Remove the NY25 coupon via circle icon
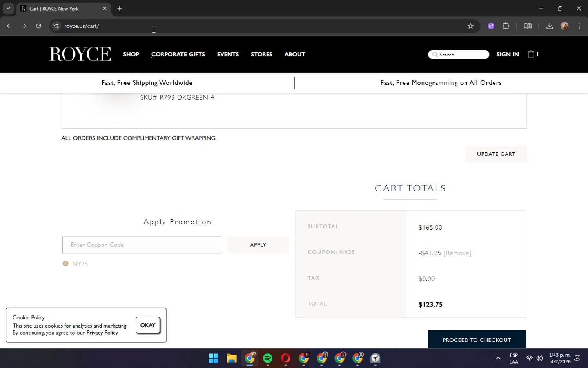This screenshot has height=368, width=588. coord(65,264)
